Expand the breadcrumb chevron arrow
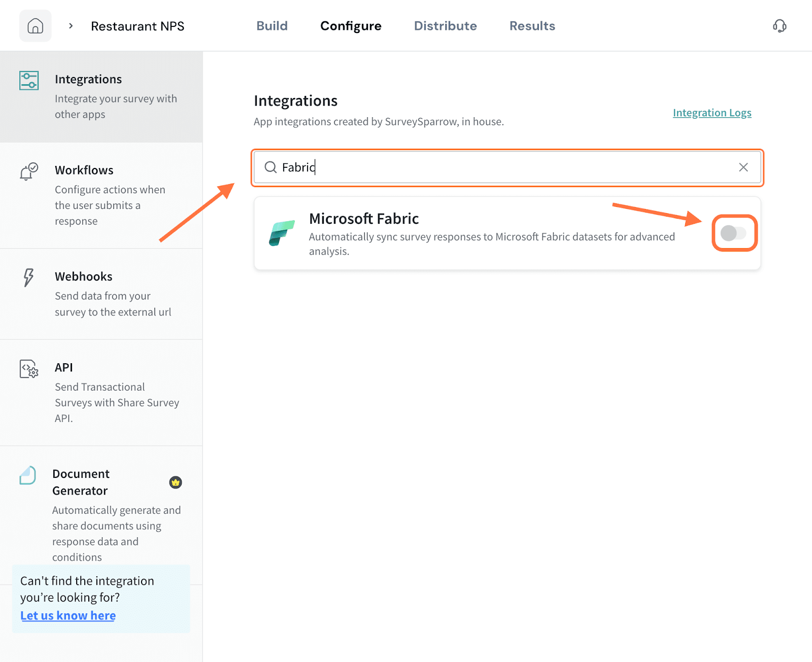 coord(71,26)
